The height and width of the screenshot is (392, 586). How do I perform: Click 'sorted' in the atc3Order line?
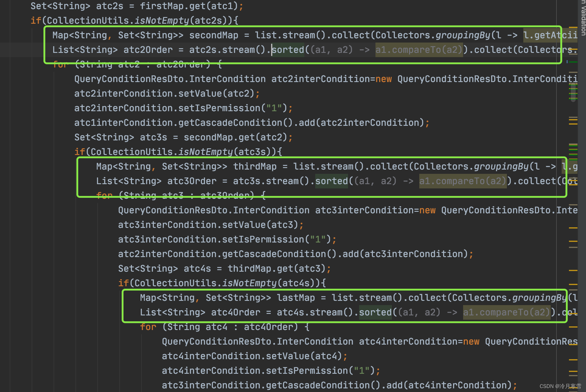tap(331, 181)
